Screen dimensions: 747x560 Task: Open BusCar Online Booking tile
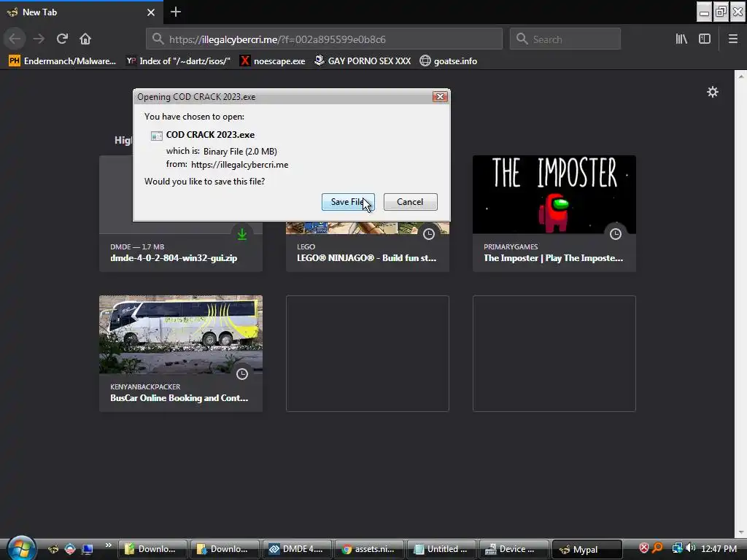pos(181,354)
